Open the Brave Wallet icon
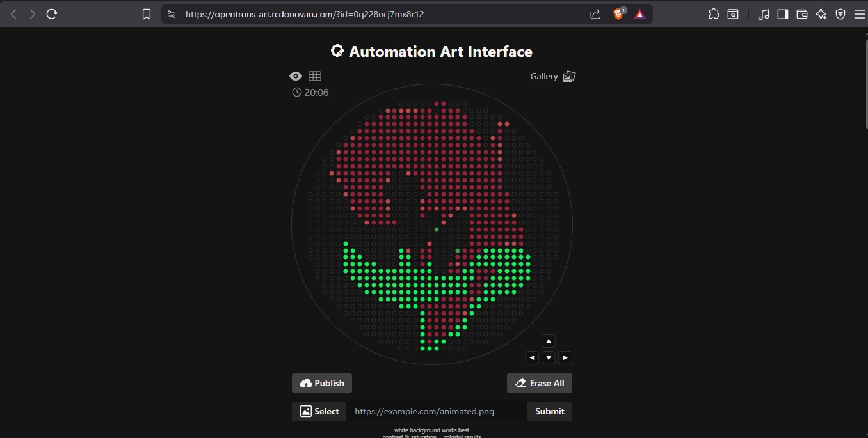This screenshot has height=438, width=868. point(802,14)
